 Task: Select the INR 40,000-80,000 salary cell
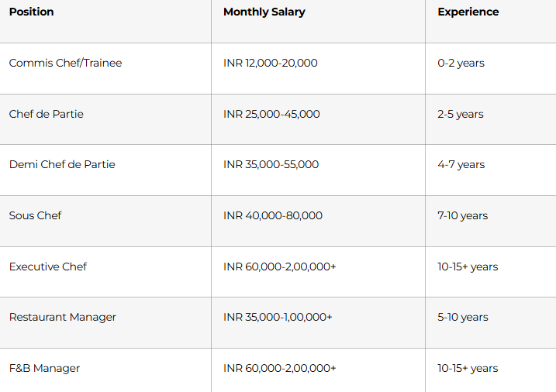pyautogui.click(x=273, y=216)
